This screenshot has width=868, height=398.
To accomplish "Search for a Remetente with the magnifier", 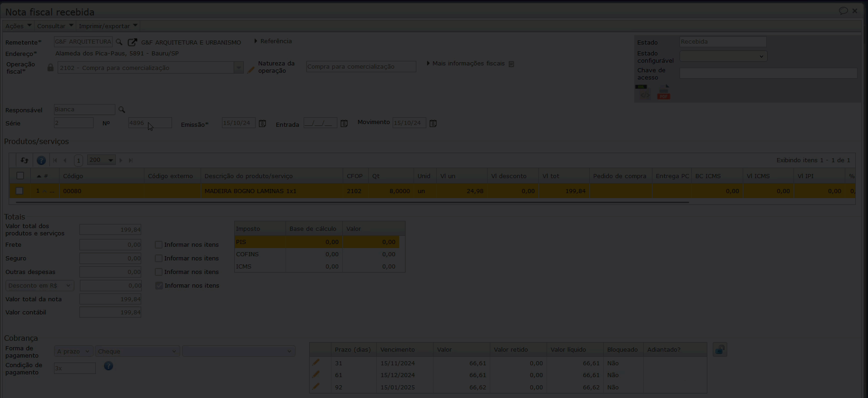I will pos(119,42).
